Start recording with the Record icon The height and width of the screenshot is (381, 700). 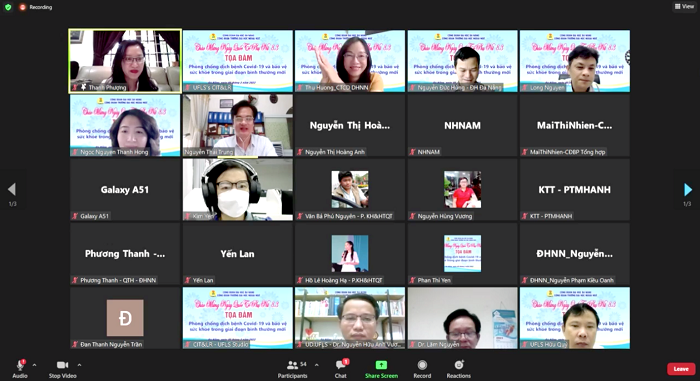(x=422, y=365)
